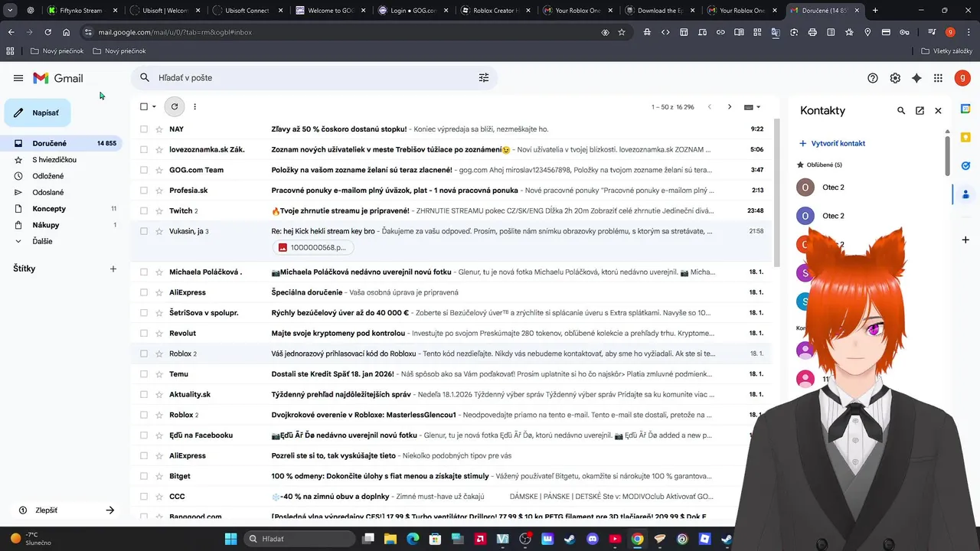This screenshot has width=980, height=551.
Task: Switch to Ubisoft Connect browser tab
Action: [247, 11]
